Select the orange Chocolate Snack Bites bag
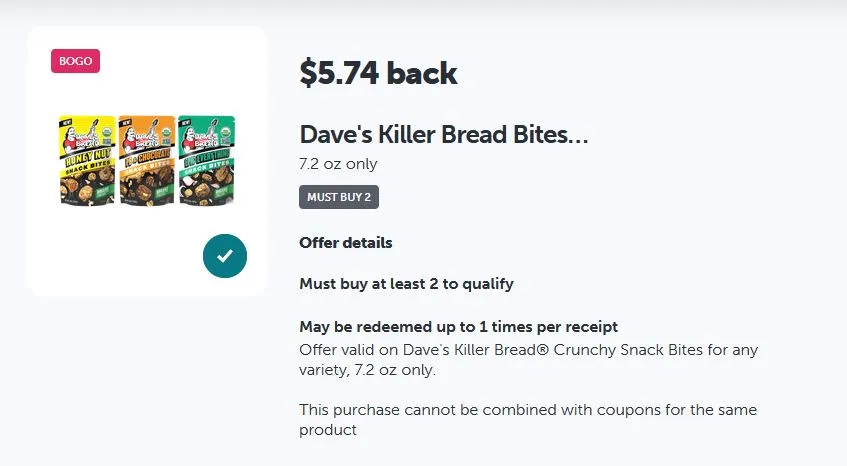 click(x=147, y=160)
